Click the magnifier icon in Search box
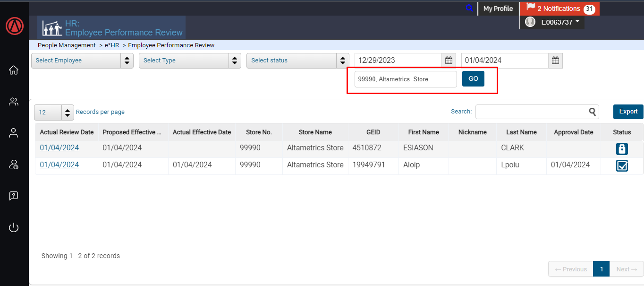Viewport: 644px width, 286px height. 593,112
